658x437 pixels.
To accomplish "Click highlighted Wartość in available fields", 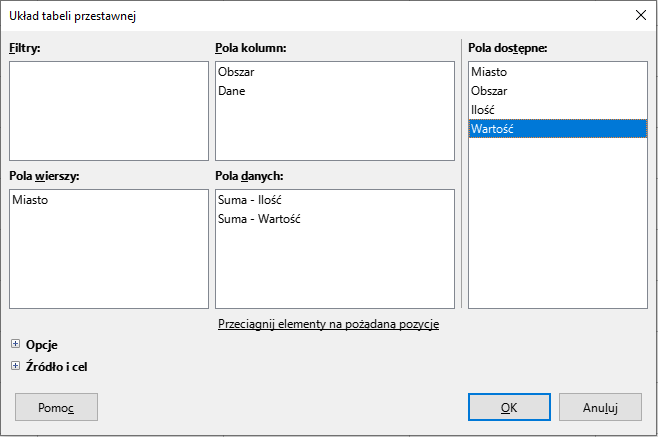I will 492,129.
